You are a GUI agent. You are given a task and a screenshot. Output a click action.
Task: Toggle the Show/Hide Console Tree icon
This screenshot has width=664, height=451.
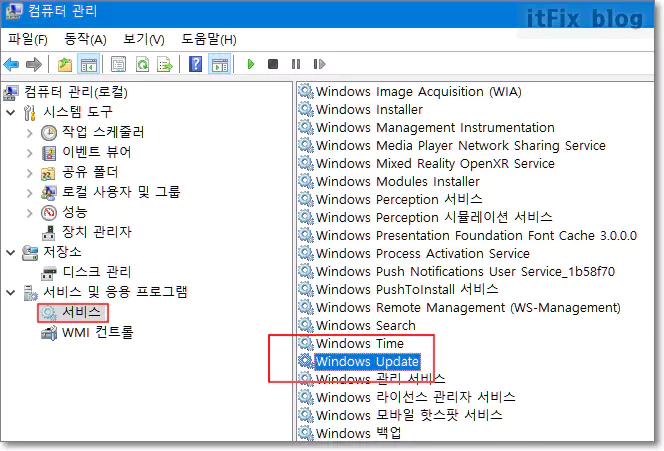click(x=89, y=64)
